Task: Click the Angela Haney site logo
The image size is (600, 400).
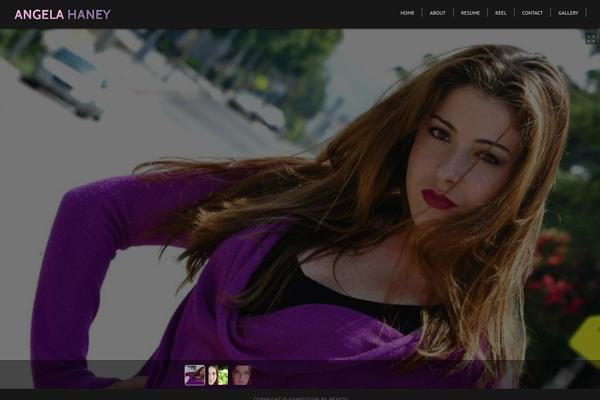Action: pyautogui.click(x=62, y=15)
